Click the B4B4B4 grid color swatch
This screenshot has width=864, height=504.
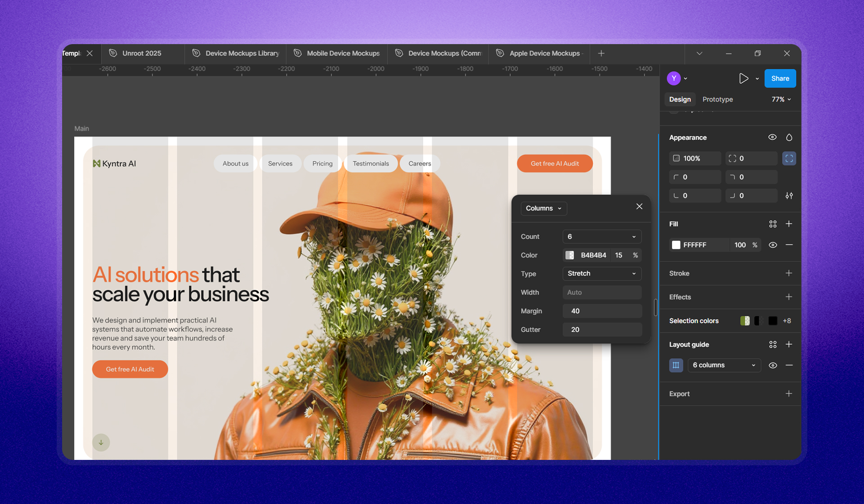tap(570, 255)
